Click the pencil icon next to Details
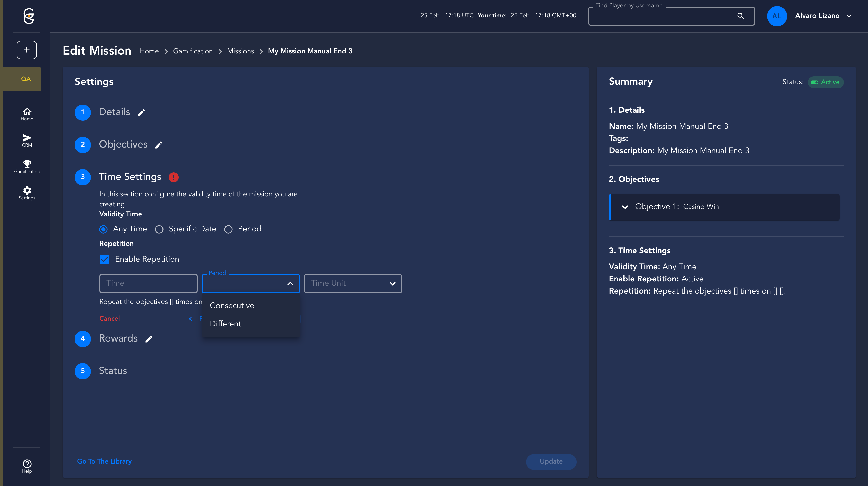868x486 pixels. click(x=141, y=113)
